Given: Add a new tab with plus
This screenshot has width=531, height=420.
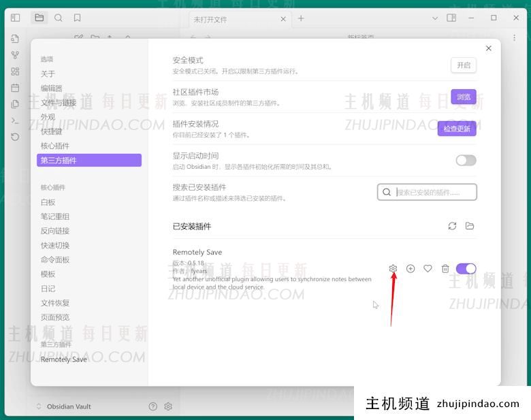Looking at the screenshot, I should (x=301, y=18).
